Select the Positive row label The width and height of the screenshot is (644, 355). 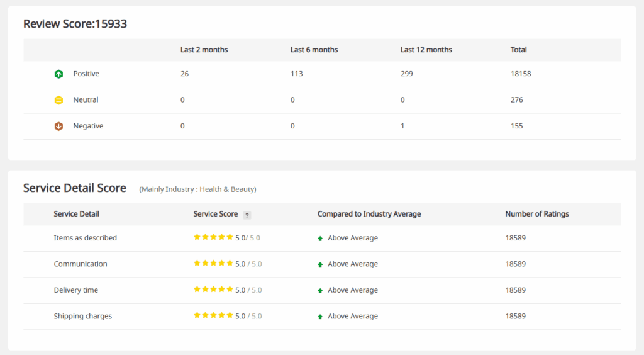(86, 74)
